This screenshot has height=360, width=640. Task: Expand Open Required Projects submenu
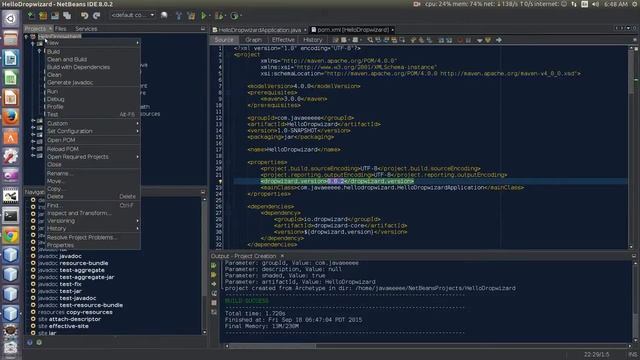click(93, 157)
